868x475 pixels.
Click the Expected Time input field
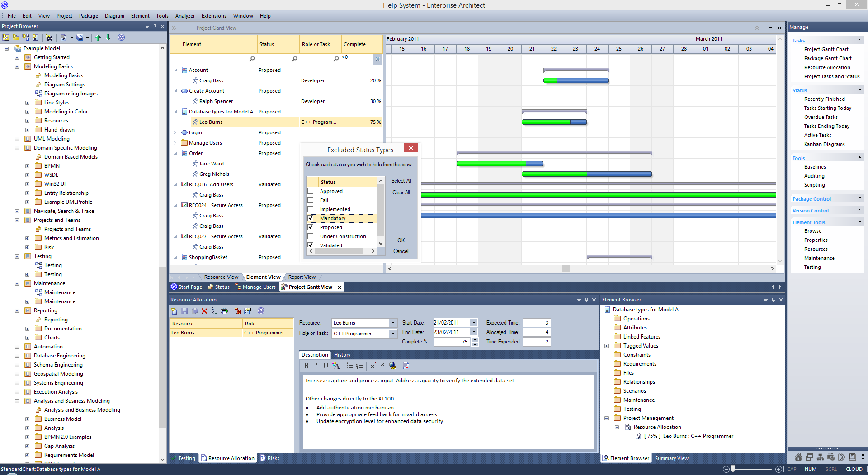click(x=537, y=323)
